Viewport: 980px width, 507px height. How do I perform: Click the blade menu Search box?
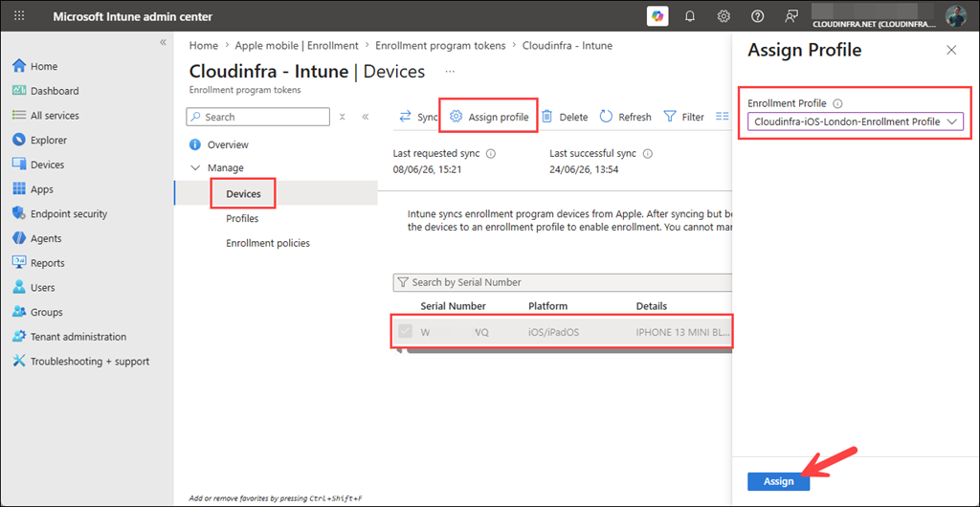258,117
